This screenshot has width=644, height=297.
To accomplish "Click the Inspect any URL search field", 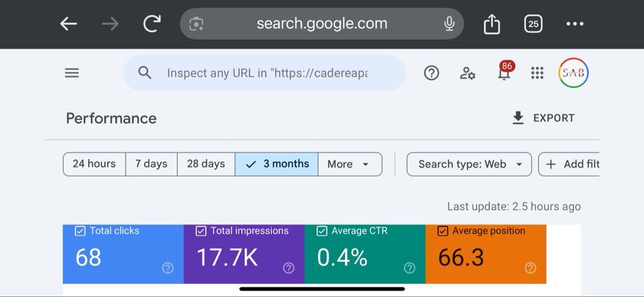I will 267,73.
